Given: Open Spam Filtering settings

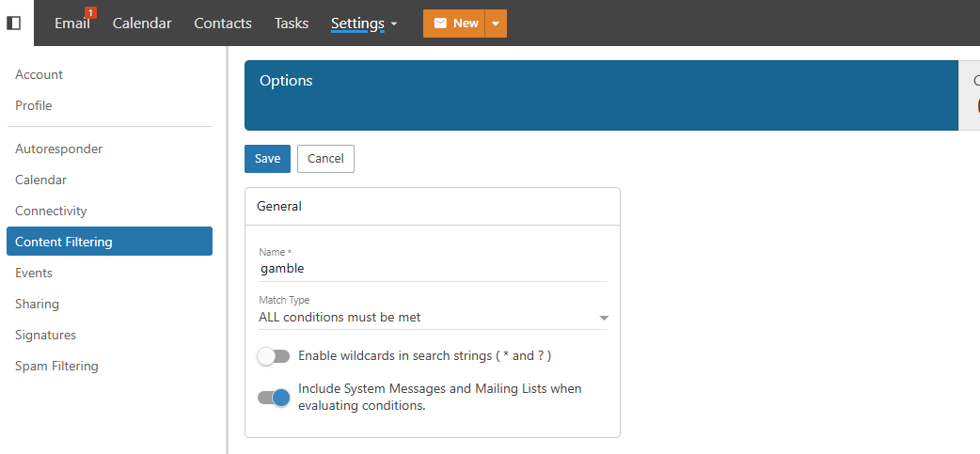Looking at the screenshot, I should coord(56,366).
